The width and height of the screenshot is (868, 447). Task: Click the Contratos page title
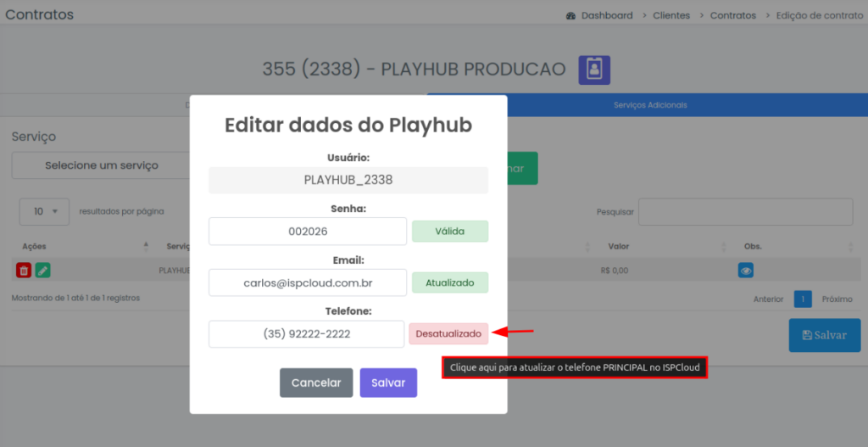click(x=39, y=14)
